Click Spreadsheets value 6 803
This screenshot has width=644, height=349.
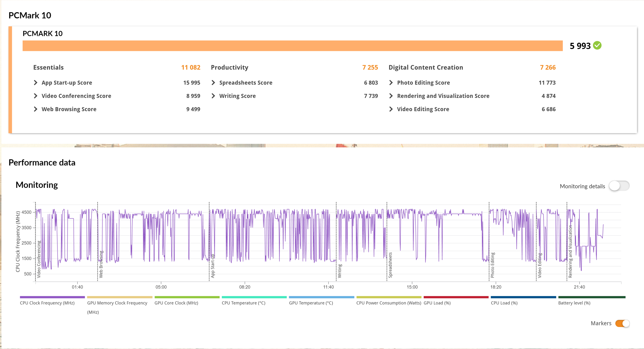[371, 83]
